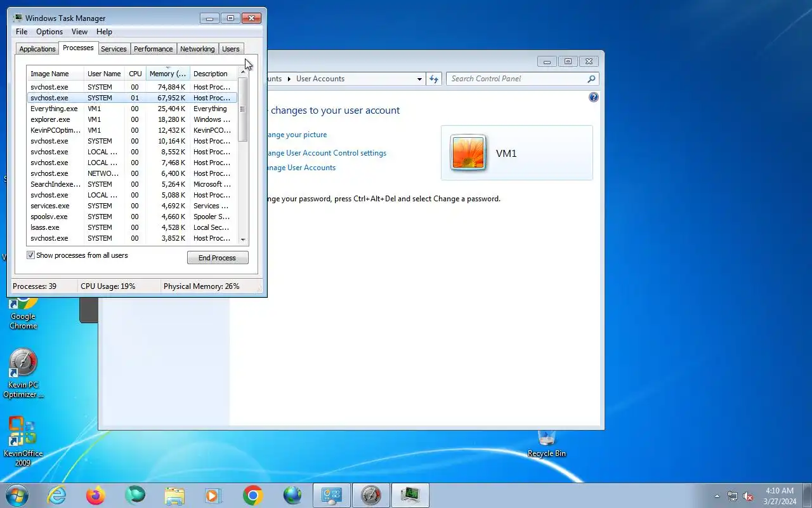The height and width of the screenshot is (508, 812).
Task: Switch to the Networking tab
Action: (197, 49)
